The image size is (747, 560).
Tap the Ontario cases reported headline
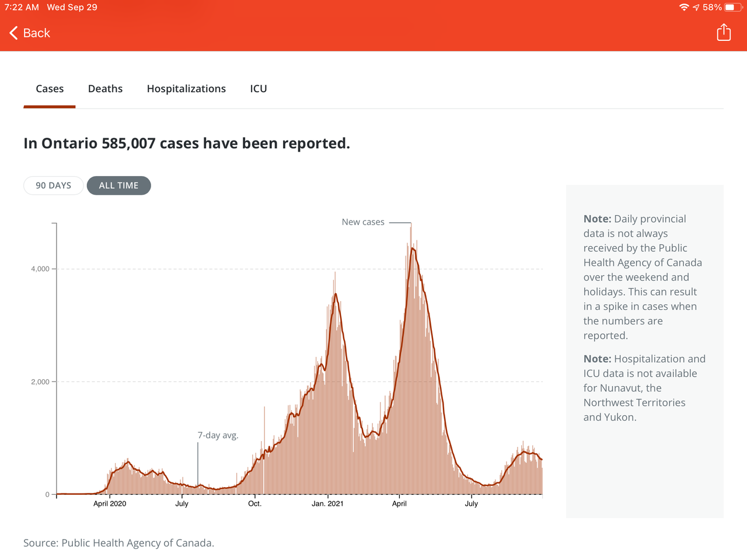coord(187,143)
